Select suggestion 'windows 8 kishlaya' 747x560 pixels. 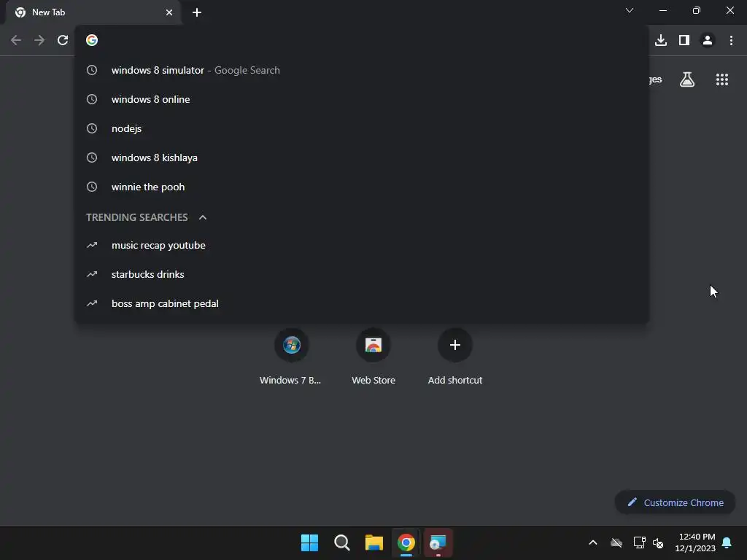[x=362, y=157]
